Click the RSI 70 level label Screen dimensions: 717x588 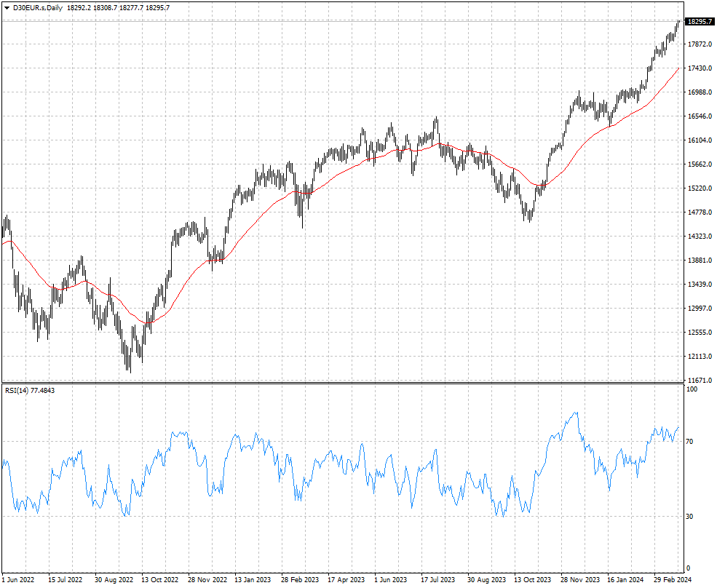pos(691,442)
